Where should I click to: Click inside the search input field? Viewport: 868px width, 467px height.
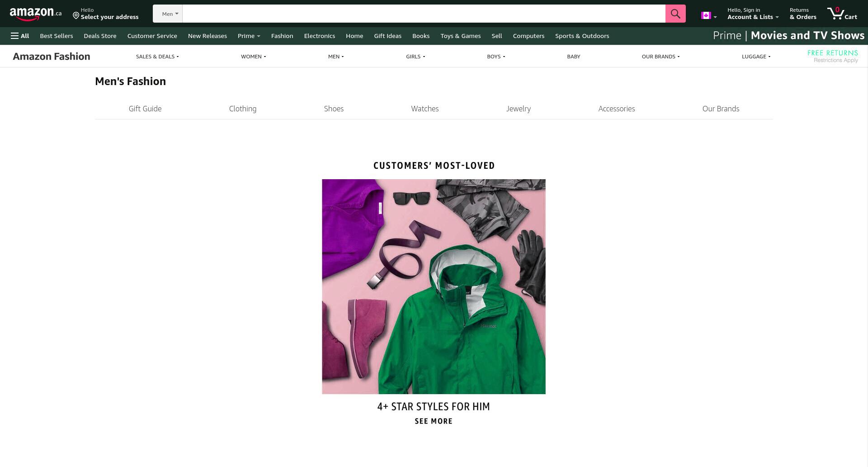point(424,14)
